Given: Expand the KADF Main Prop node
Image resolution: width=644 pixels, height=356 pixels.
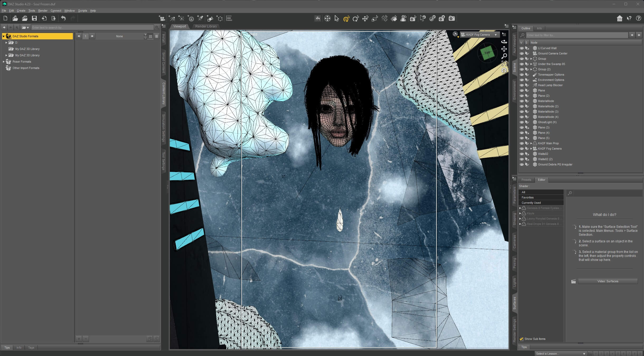Looking at the screenshot, I should point(531,143).
